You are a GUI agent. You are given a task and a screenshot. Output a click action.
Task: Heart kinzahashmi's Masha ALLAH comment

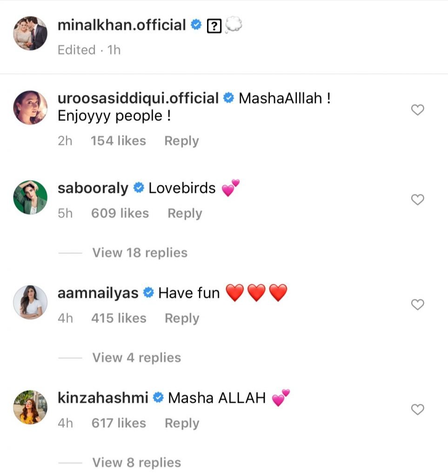[x=418, y=410]
